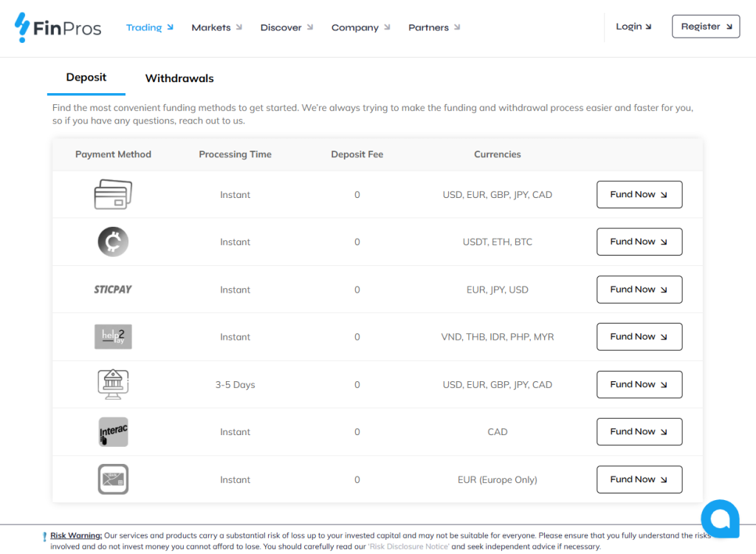Click the bank wire transfer icon

coord(113,384)
